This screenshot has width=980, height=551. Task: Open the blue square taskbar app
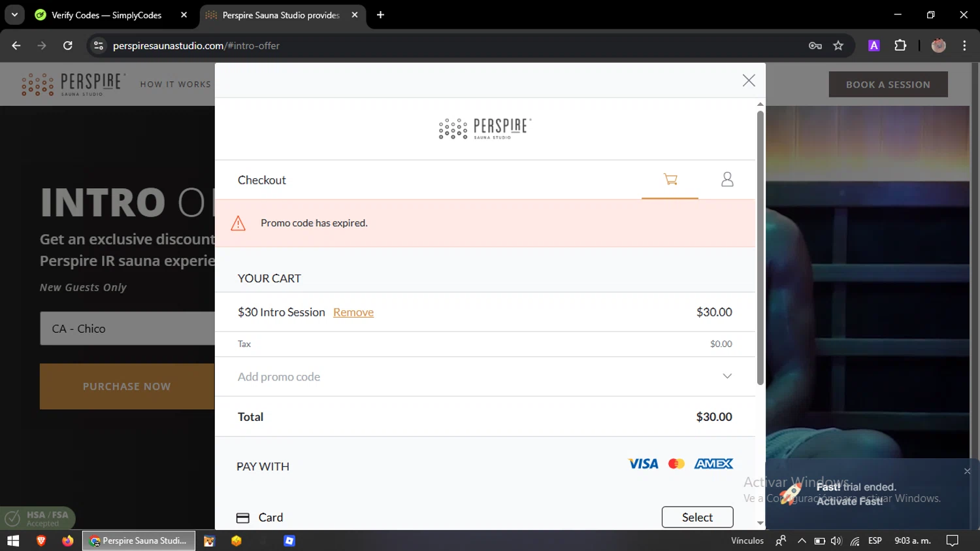[x=289, y=541]
